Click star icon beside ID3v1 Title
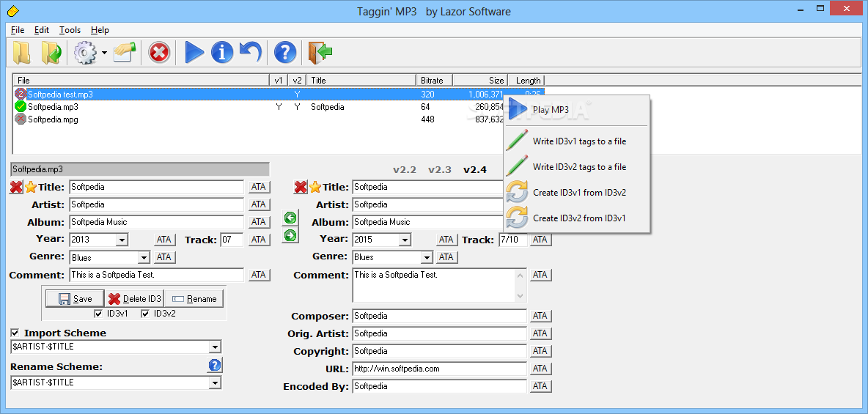Screen dimensions: 868x414 [x=31, y=187]
